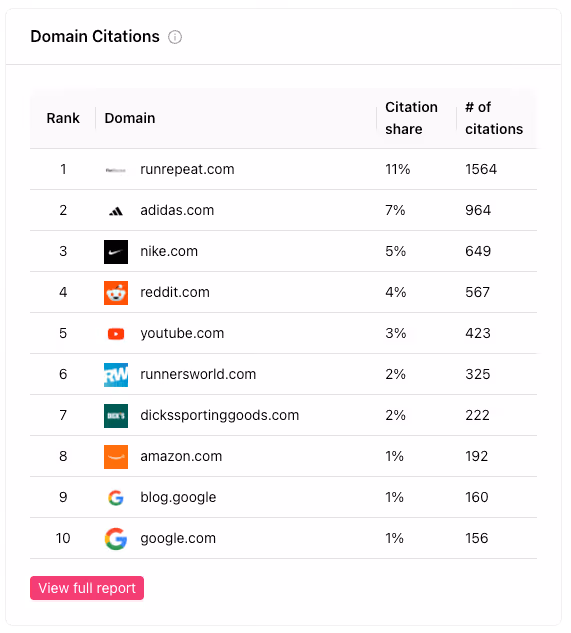Click the Nike swoosh icon
571x633 pixels.
tap(116, 252)
